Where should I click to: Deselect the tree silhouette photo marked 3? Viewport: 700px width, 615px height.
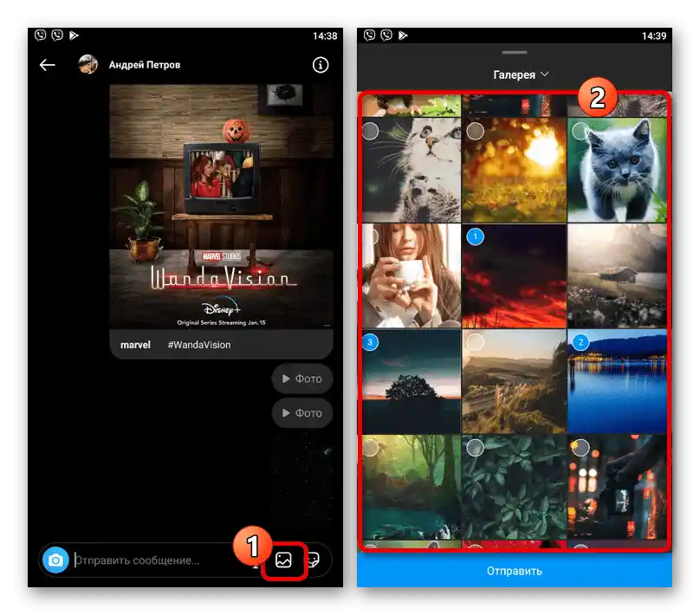click(x=371, y=341)
